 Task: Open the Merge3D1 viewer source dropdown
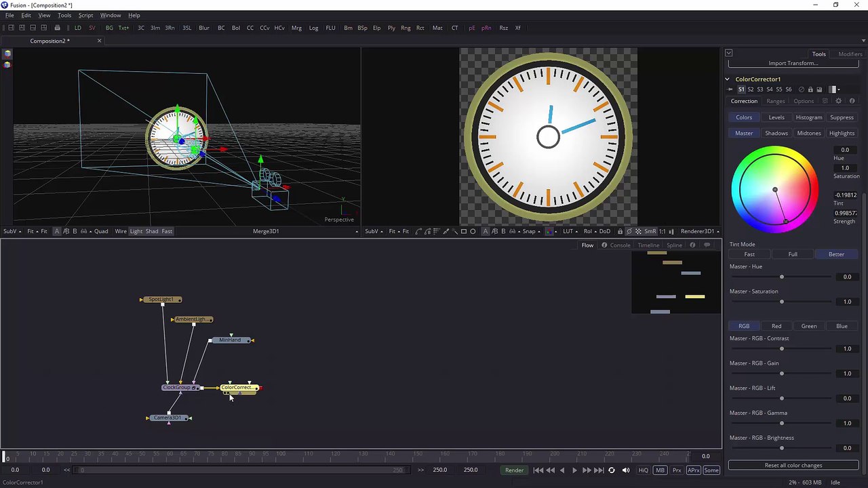pyautogui.click(x=267, y=231)
